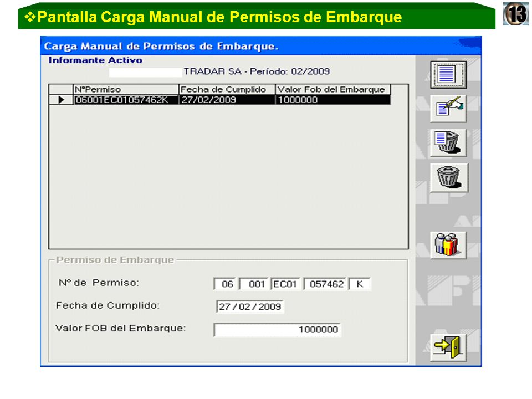This screenshot has width=532, height=399.
Task: Click the Nº de Permiso label
Action: click(x=99, y=283)
